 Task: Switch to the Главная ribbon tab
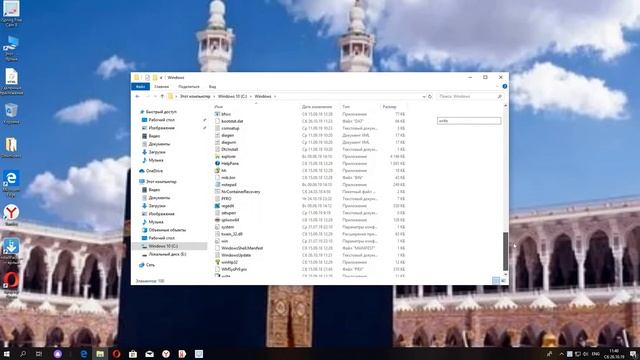tap(162, 87)
